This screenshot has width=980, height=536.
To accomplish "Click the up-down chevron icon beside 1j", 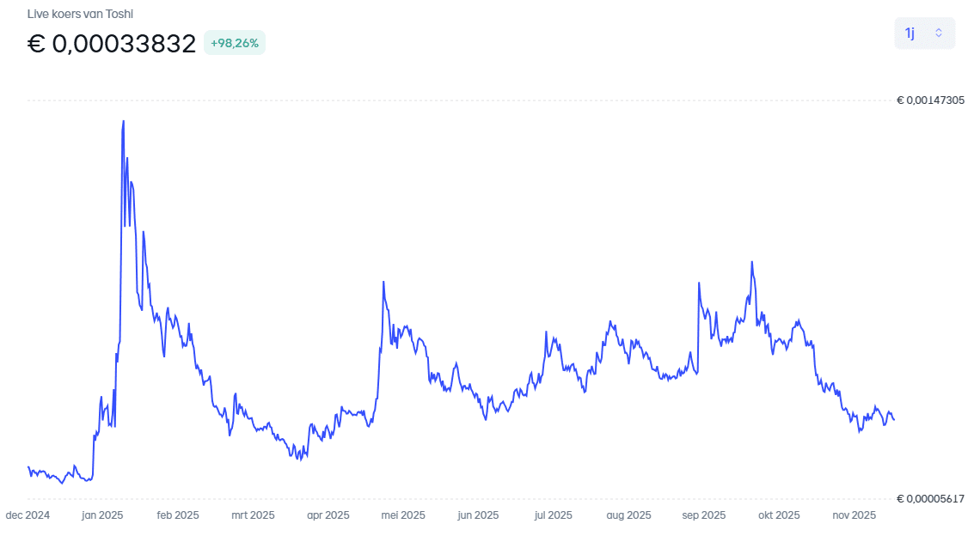I will (x=939, y=33).
